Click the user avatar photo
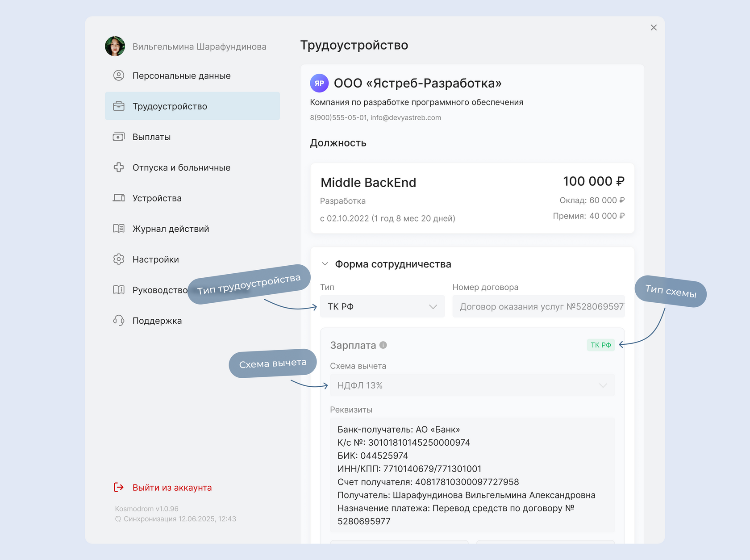The height and width of the screenshot is (560, 750). pos(115,46)
